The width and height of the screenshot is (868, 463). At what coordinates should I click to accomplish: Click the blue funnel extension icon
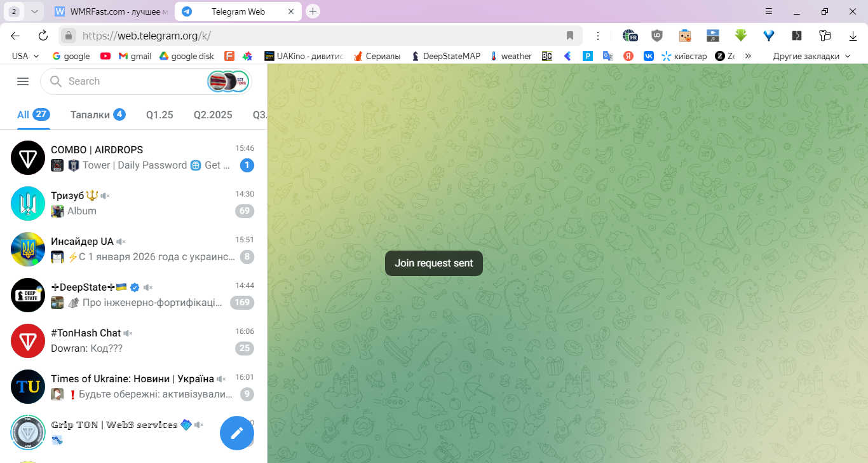[x=769, y=36]
